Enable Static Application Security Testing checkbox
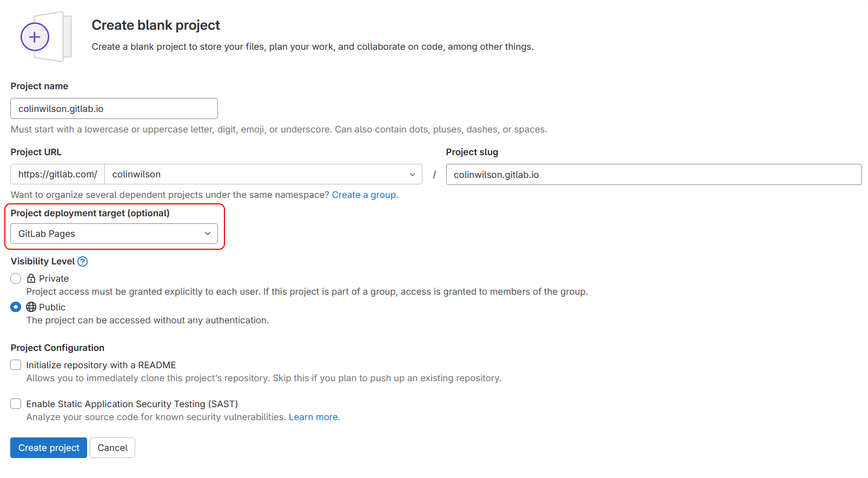This screenshot has width=868, height=478. [x=16, y=404]
